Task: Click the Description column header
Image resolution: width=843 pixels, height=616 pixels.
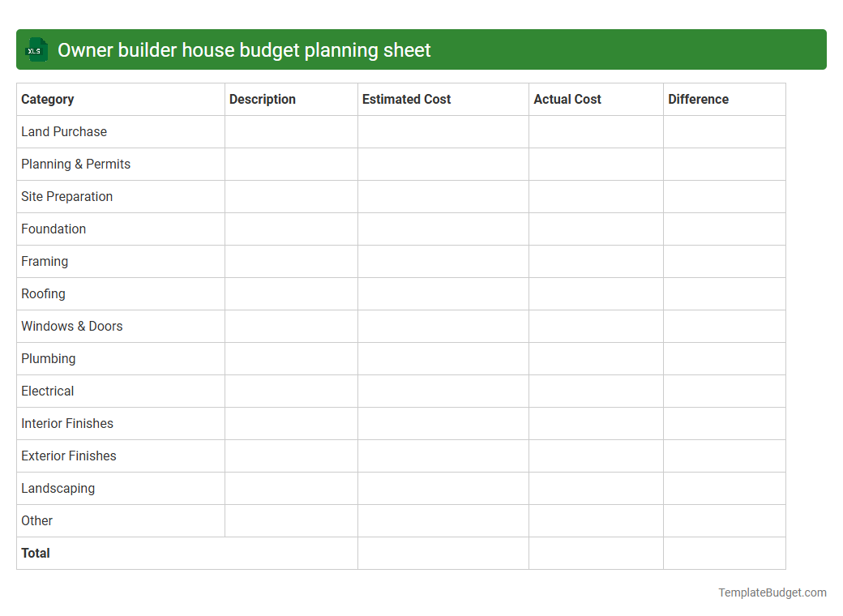Action: coord(263,99)
